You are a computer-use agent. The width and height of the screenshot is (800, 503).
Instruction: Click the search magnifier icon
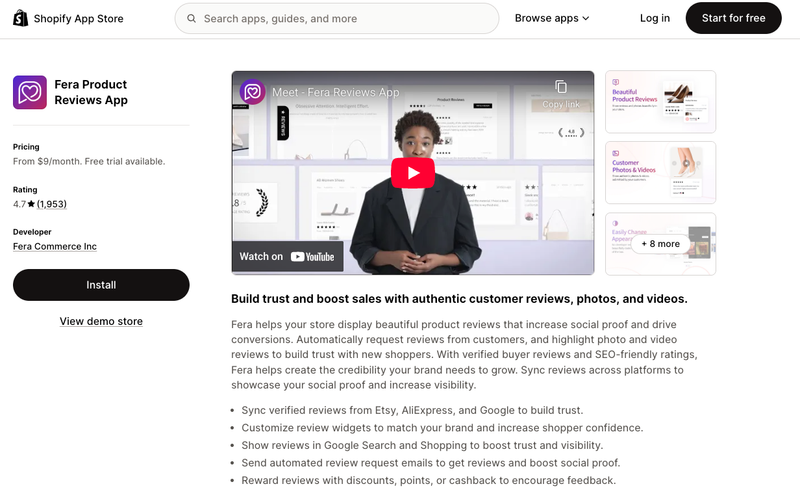[191, 18]
